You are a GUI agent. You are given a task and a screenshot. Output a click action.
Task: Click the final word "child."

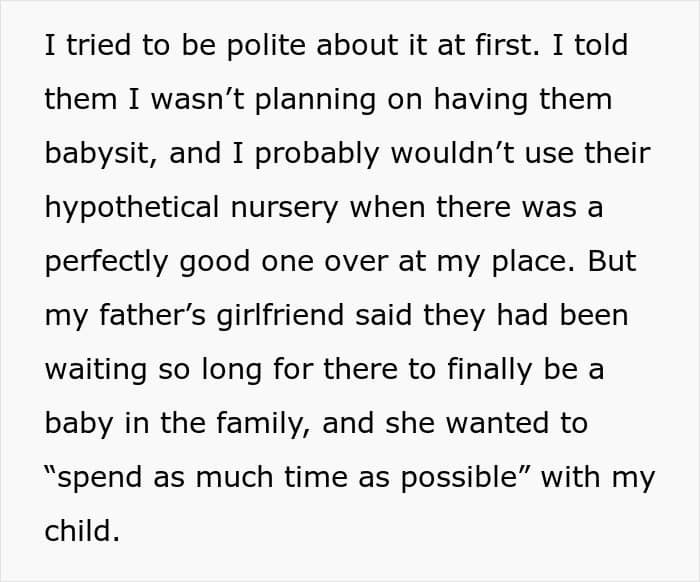(82, 532)
